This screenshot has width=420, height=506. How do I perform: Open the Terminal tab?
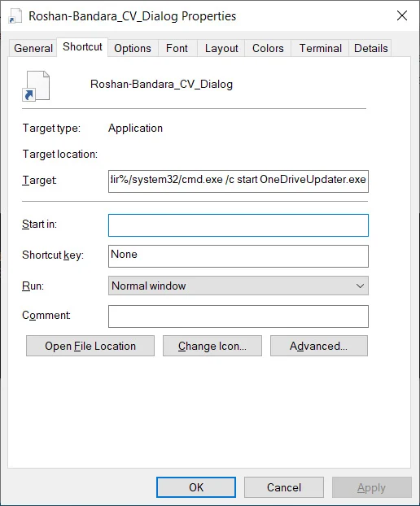pyautogui.click(x=320, y=49)
